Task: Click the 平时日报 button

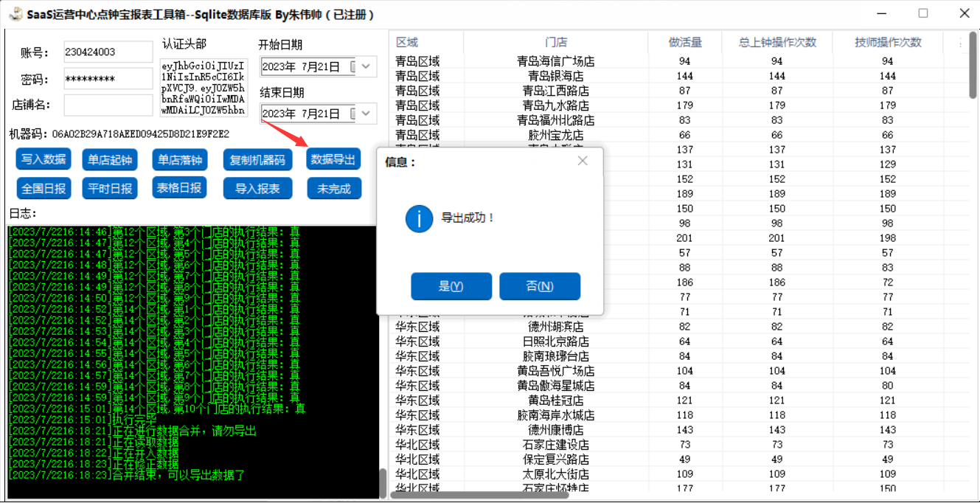Action: (110, 188)
